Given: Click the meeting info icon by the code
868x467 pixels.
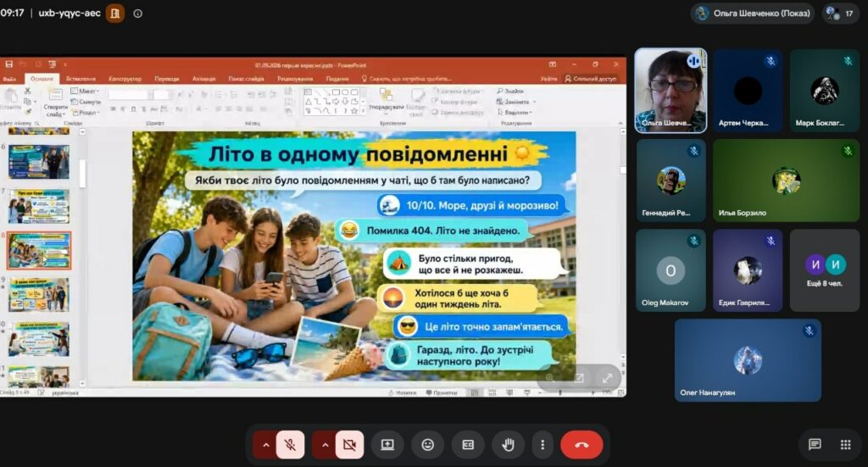Looking at the screenshot, I should click(138, 14).
